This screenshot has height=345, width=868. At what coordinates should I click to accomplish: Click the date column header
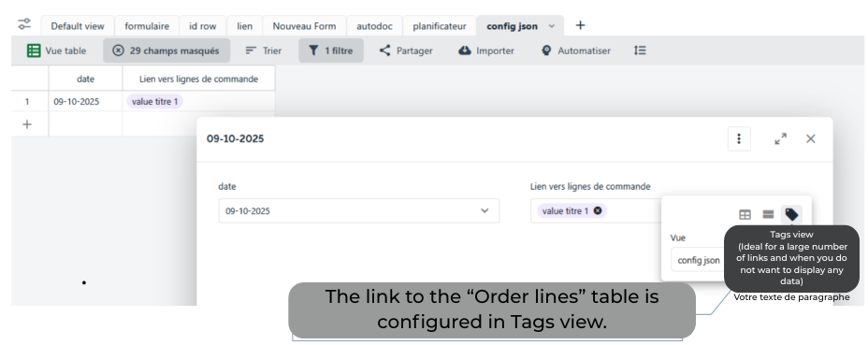click(x=85, y=79)
